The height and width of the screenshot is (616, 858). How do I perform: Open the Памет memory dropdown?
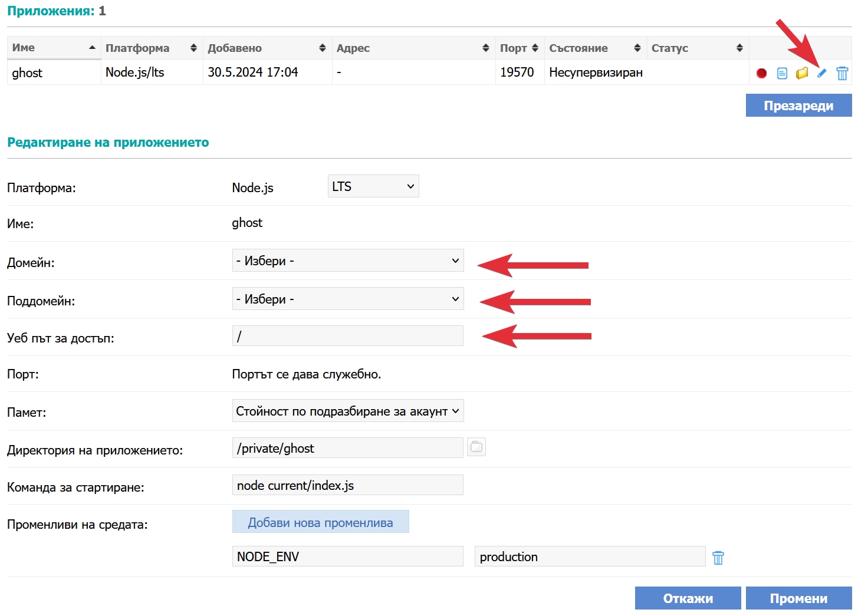348,411
